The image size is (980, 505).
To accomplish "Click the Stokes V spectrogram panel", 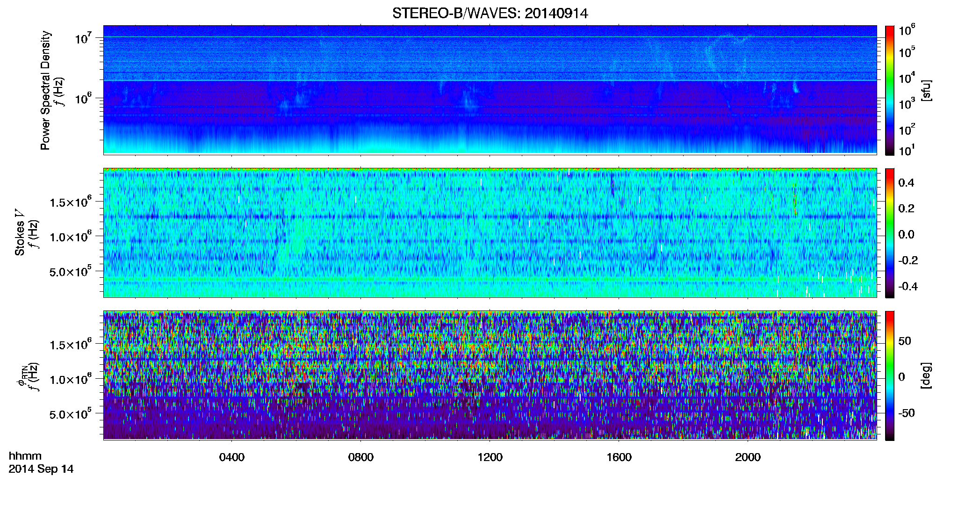I will coord(490,233).
